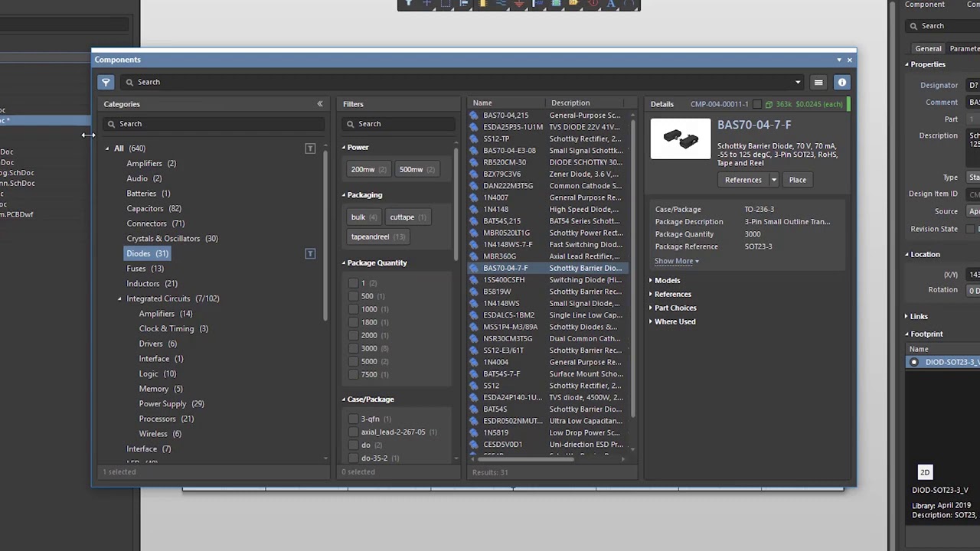Open the hamburger panel menu icon
The image size is (980, 551).
pos(818,82)
